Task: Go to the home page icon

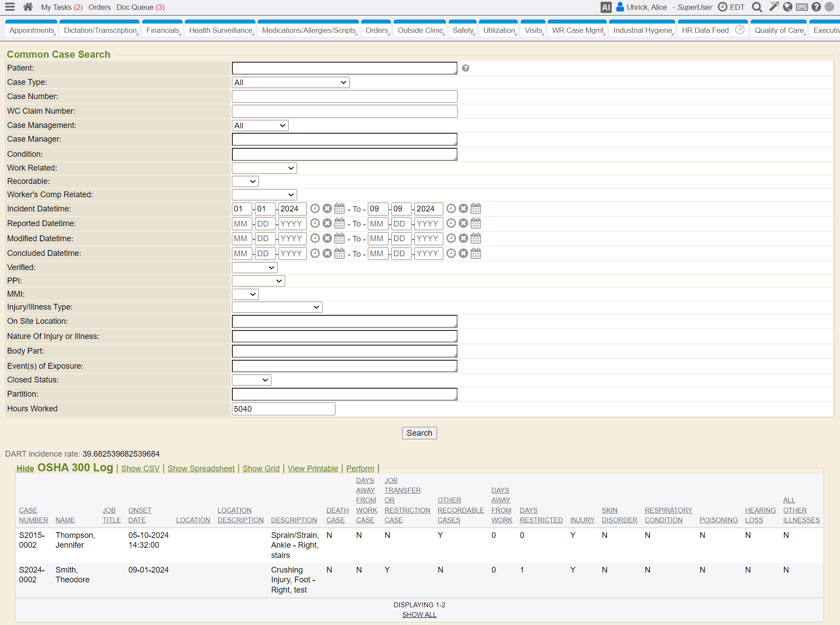Action: (x=28, y=7)
